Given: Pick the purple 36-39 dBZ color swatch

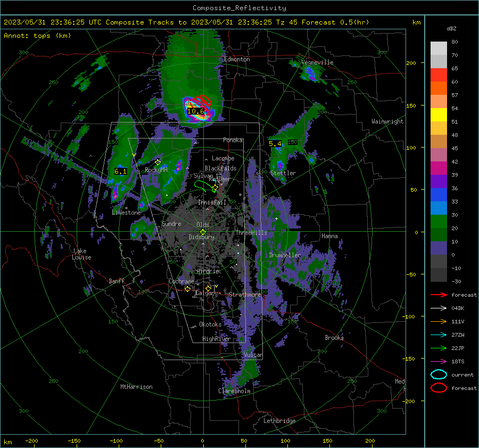Looking at the screenshot, I should [x=439, y=181].
